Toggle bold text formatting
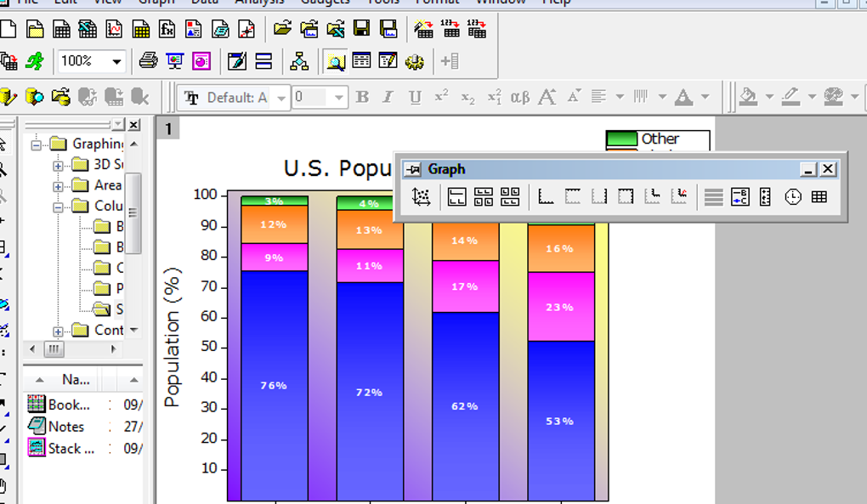 coord(362,97)
